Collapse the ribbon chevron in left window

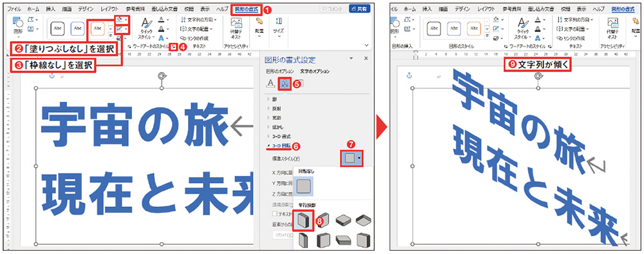[366, 44]
